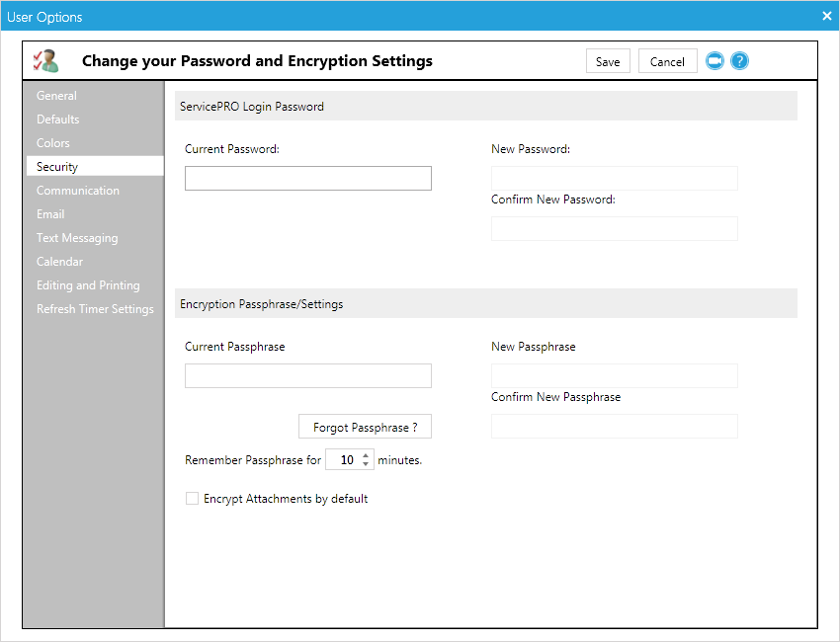Close the User Options window
The height and width of the screenshot is (642, 840).
pos(826,16)
